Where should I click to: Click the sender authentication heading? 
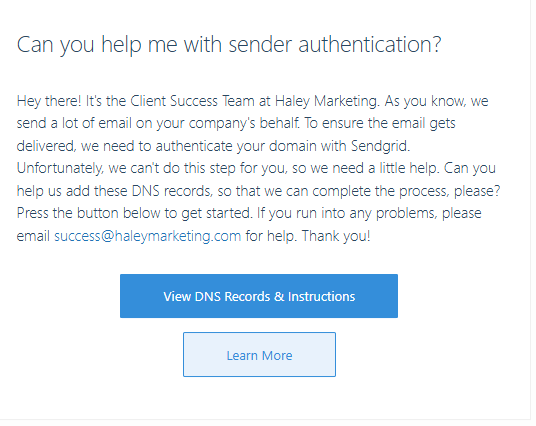tap(229, 44)
